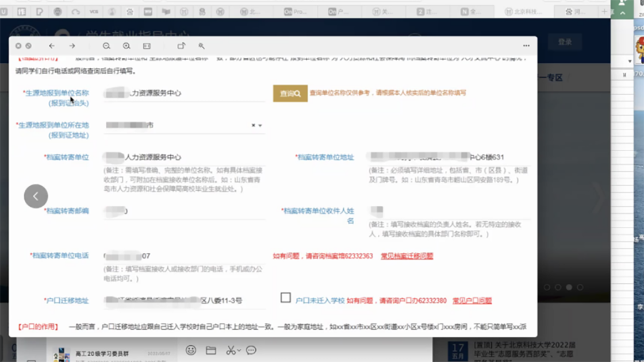Zoom out the image in viewer
644x362 pixels.
106,46
